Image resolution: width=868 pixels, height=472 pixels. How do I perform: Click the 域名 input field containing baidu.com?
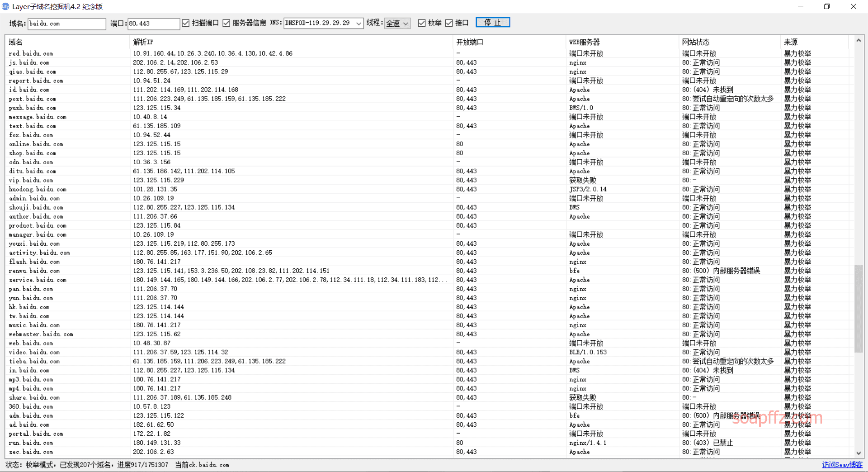[67, 24]
